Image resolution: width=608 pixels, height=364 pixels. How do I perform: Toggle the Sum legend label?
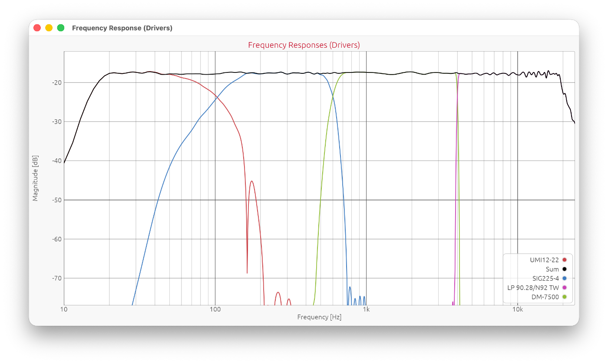point(552,269)
